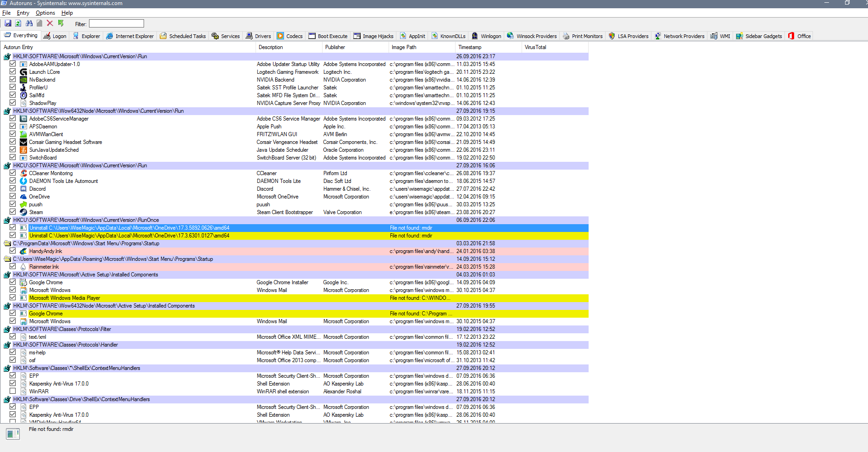Click the red Delete X icon

click(x=50, y=23)
